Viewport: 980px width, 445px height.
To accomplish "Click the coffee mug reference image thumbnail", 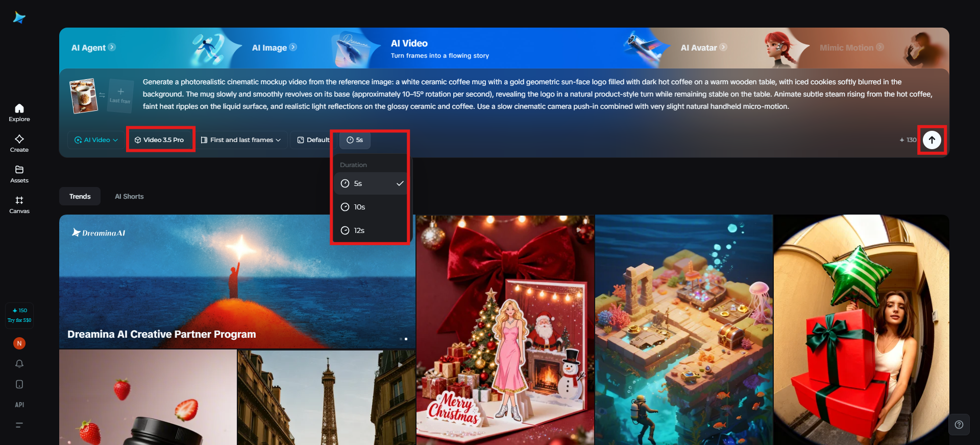I will point(83,96).
